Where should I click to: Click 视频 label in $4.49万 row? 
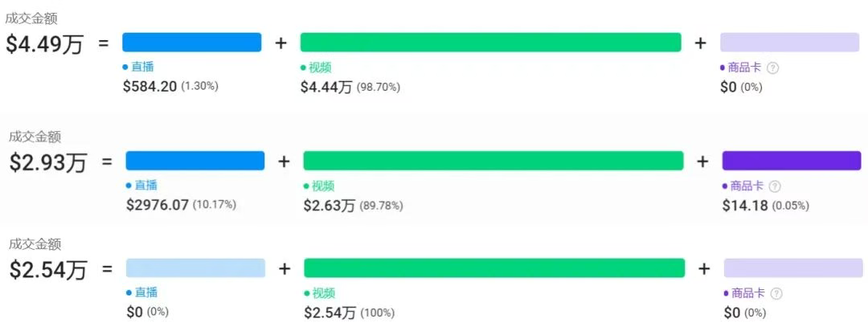(320, 68)
